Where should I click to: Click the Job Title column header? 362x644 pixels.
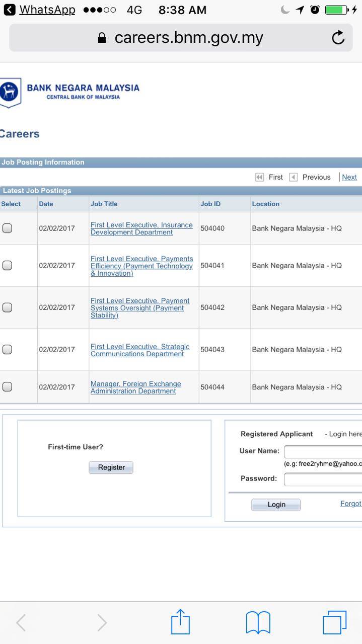(x=104, y=204)
